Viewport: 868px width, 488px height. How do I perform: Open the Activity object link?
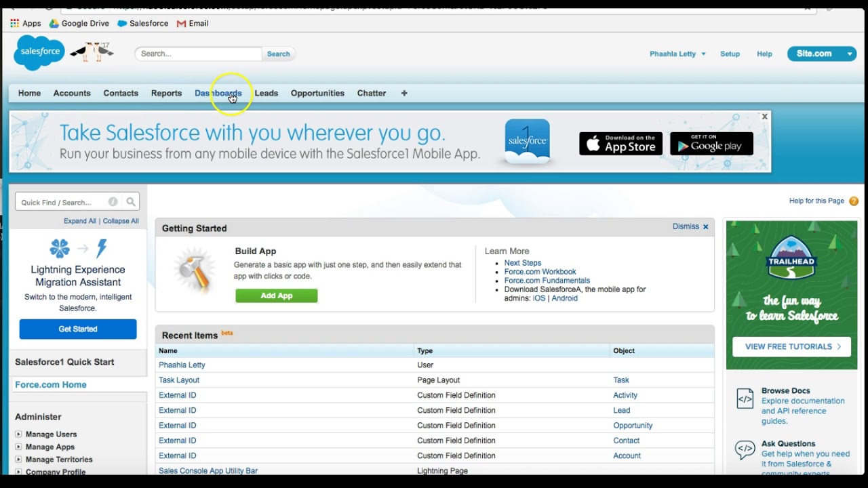tap(625, 395)
